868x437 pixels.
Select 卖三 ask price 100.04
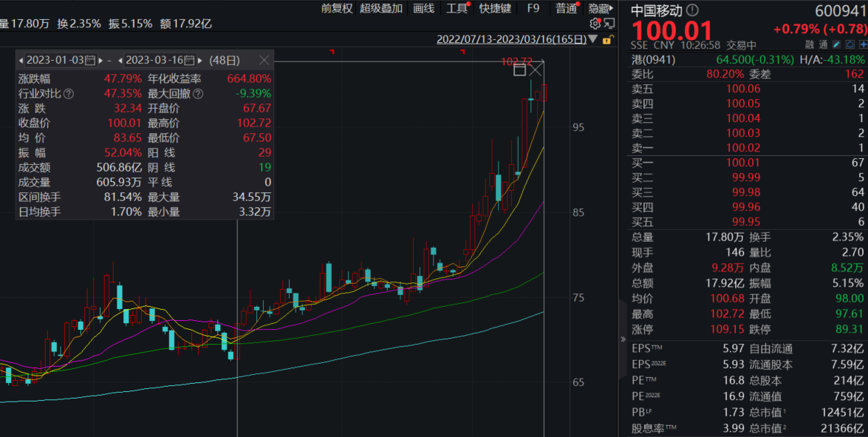[x=743, y=118]
